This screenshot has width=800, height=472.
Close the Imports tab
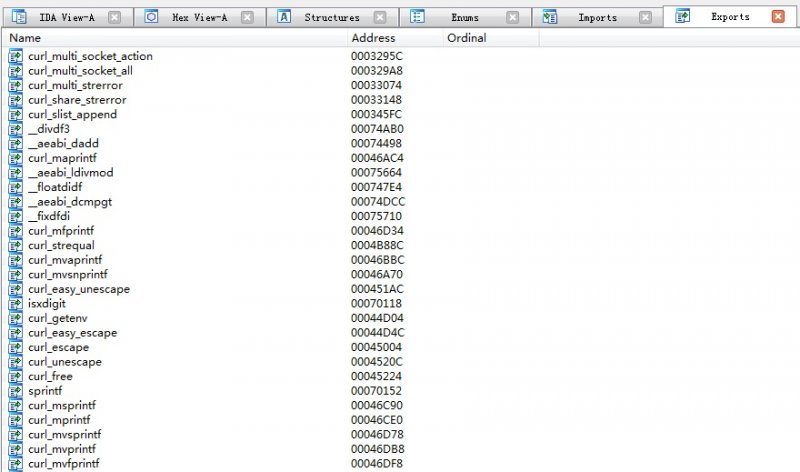tap(645, 17)
